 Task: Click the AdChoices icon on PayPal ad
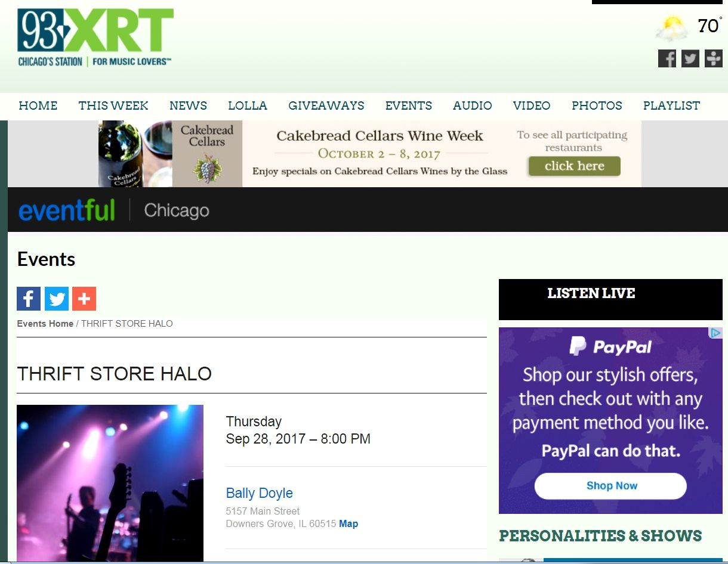tap(716, 333)
